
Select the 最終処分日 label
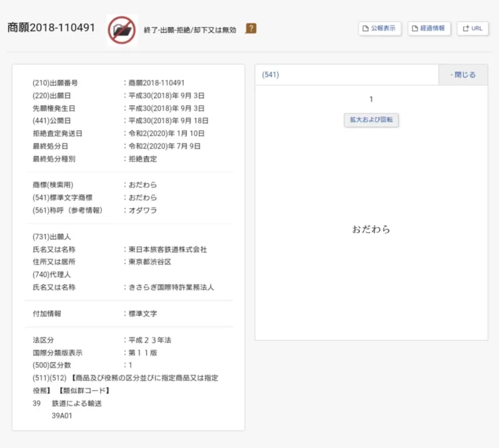point(50,146)
